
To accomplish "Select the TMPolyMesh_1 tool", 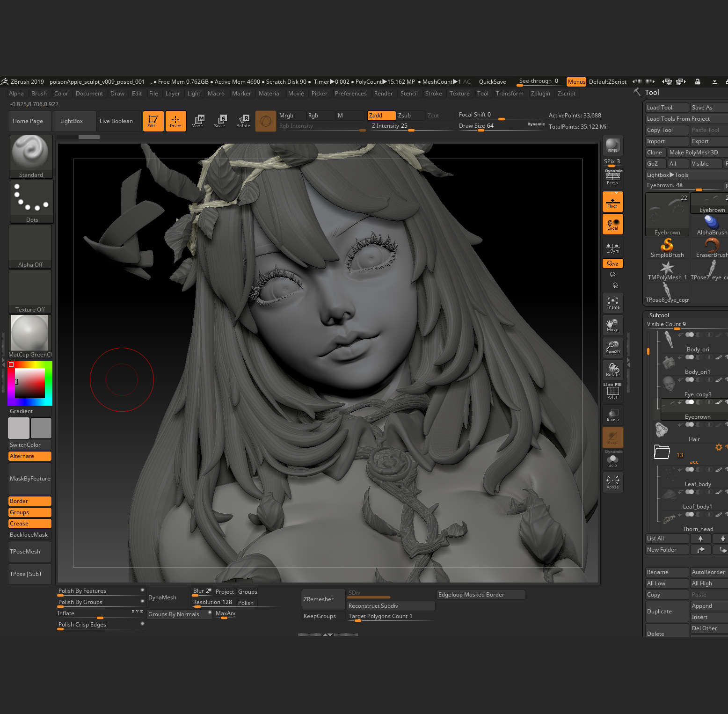I will point(667,270).
